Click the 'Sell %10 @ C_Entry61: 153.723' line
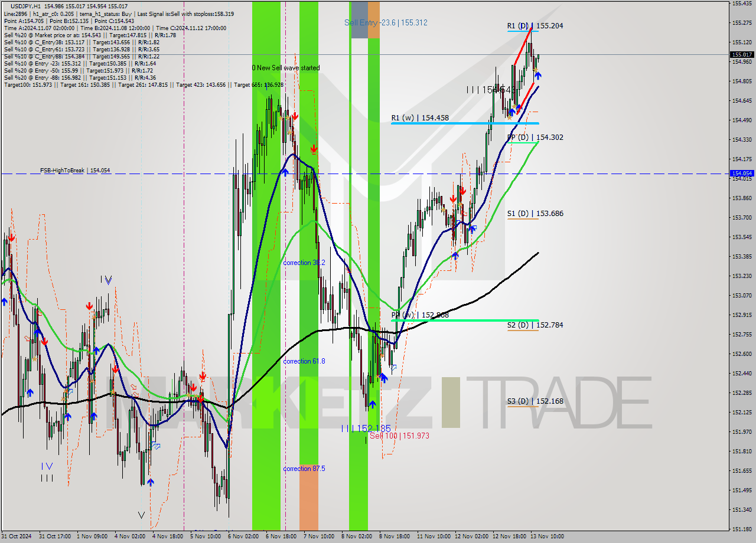The width and height of the screenshot is (756, 543). 82,50
